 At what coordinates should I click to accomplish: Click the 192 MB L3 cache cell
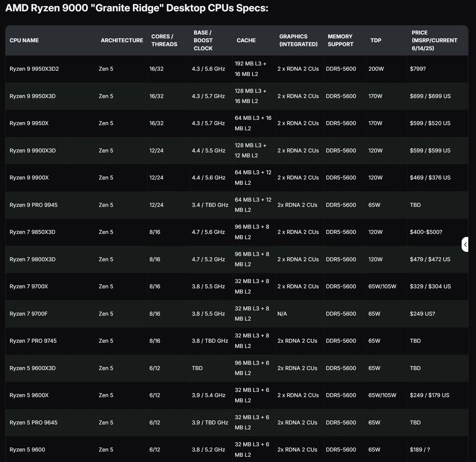[x=250, y=69]
